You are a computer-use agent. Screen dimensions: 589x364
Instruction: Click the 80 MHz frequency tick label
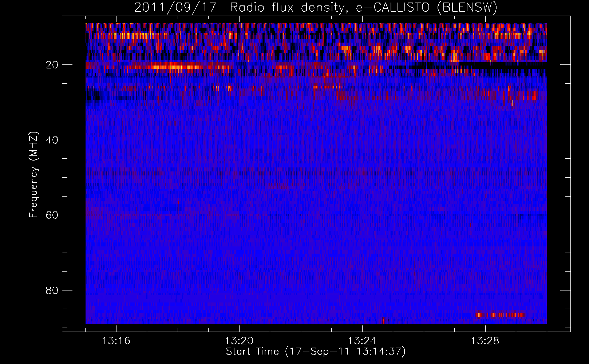tap(52, 290)
